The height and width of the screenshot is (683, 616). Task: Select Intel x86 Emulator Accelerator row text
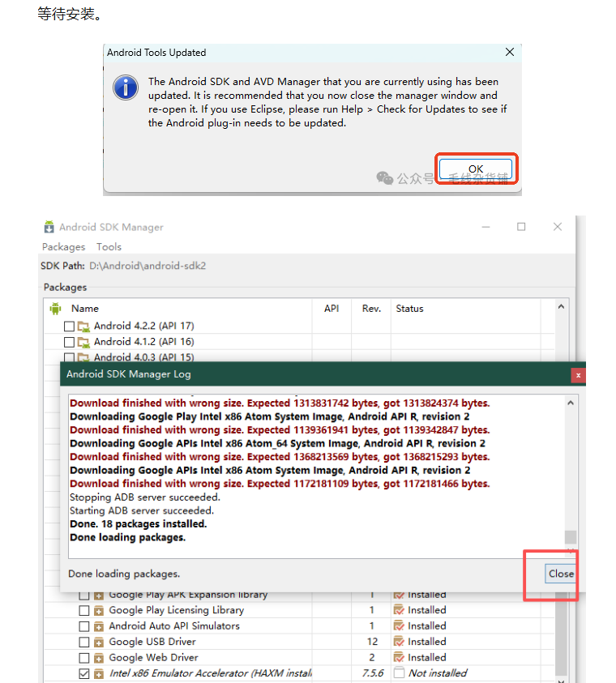[211, 673]
